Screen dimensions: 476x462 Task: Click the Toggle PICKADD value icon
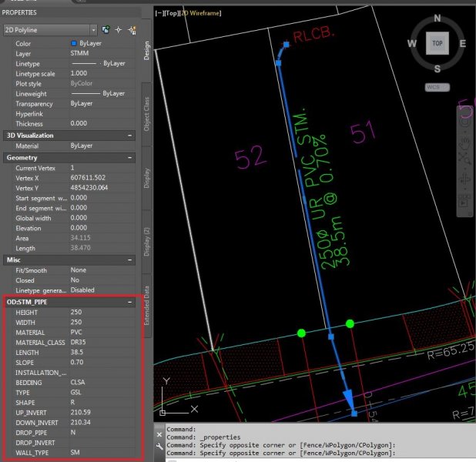tap(104, 29)
